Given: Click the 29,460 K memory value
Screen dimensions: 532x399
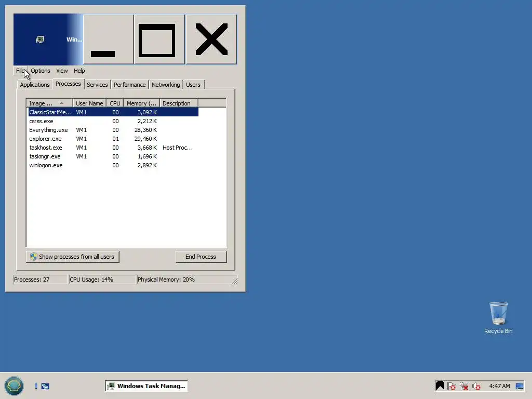Looking at the screenshot, I should [145, 139].
